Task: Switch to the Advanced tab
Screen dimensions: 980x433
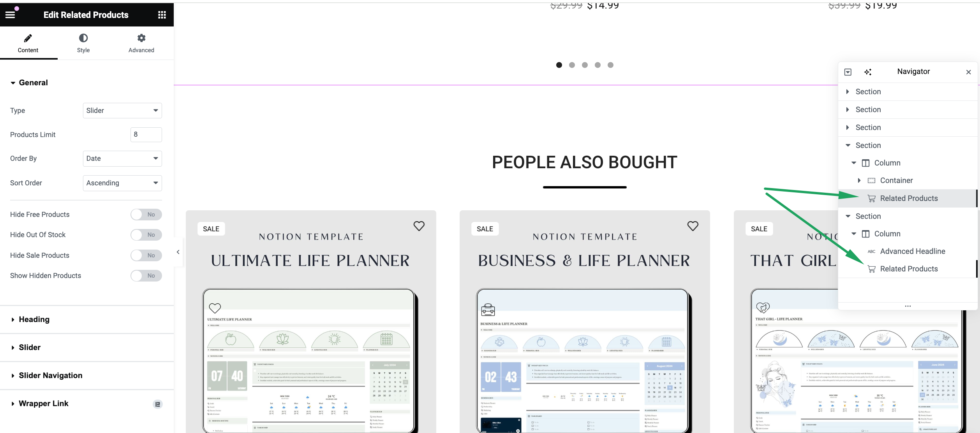Action: pos(141,43)
